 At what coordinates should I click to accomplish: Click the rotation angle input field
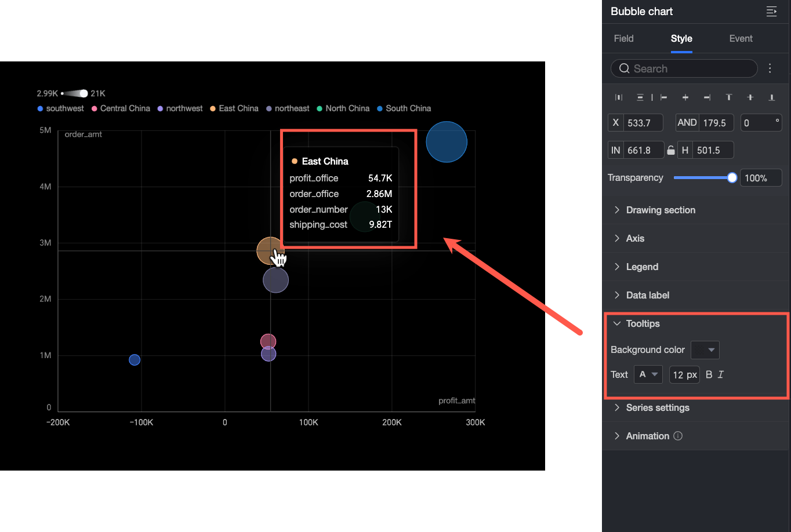761,123
